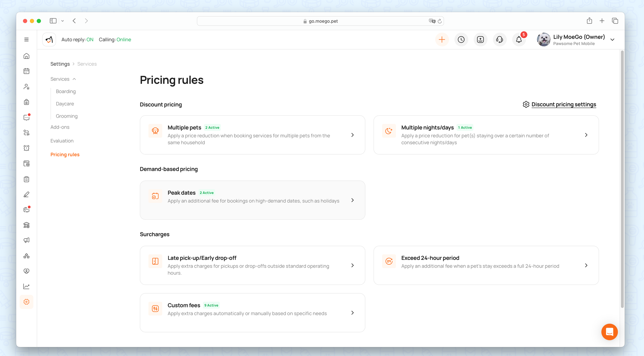The height and width of the screenshot is (356, 644).
Task: Click the marketing megaphone sidebar icon
Action: (x=26, y=240)
